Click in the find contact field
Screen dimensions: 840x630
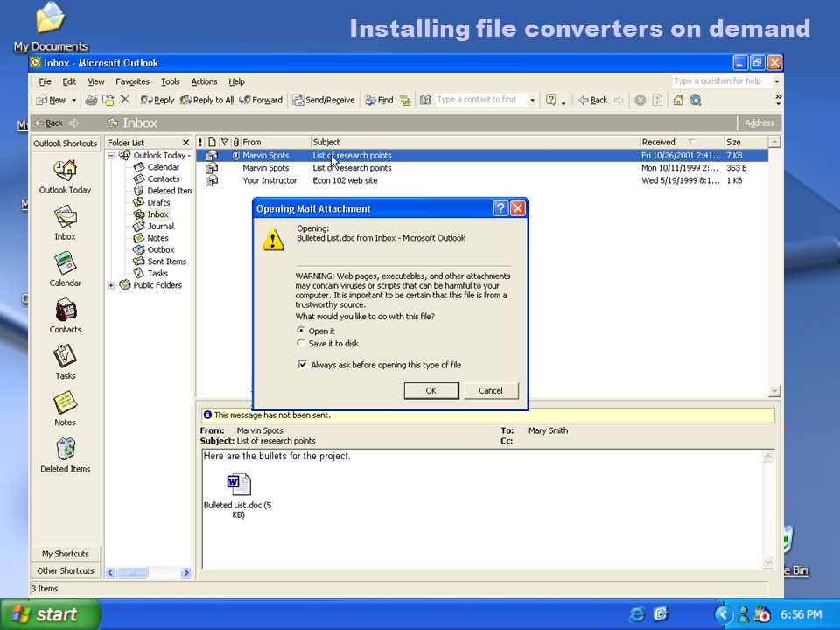pos(480,100)
